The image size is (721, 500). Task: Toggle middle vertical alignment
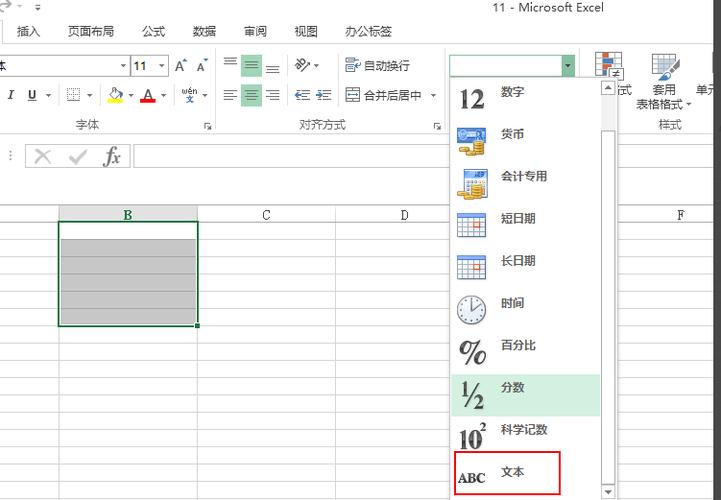click(251, 66)
